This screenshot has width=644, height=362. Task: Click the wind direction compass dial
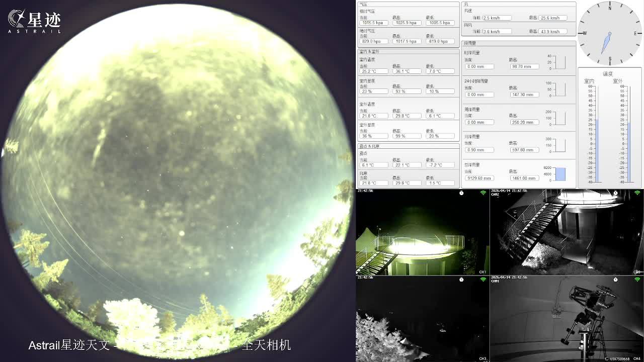[x=610, y=33]
